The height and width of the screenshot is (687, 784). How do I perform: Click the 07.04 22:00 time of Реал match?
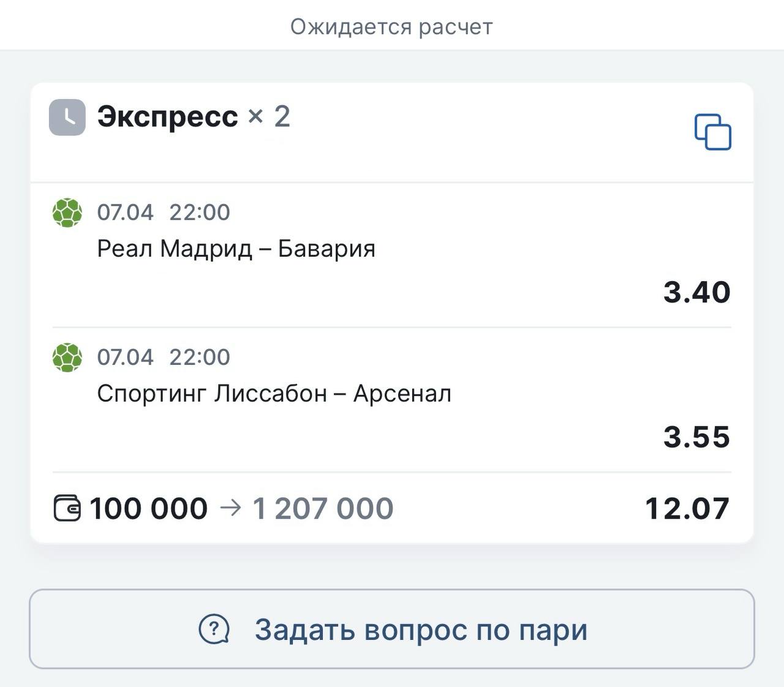(x=164, y=212)
